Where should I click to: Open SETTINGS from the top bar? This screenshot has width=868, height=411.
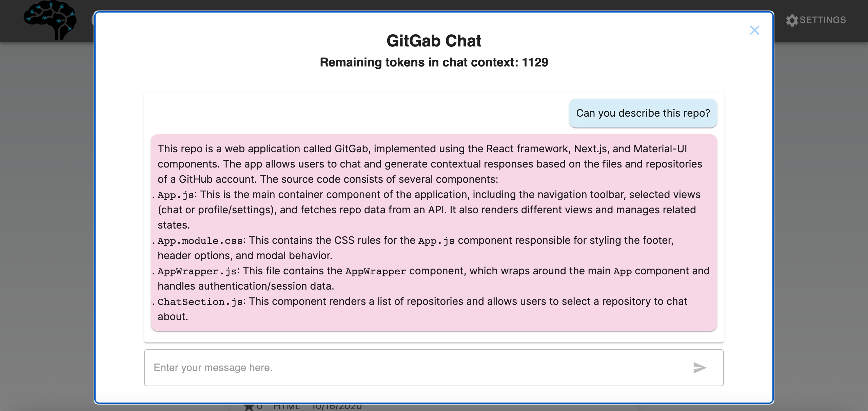pyautogui.click(x=822, y=20)
